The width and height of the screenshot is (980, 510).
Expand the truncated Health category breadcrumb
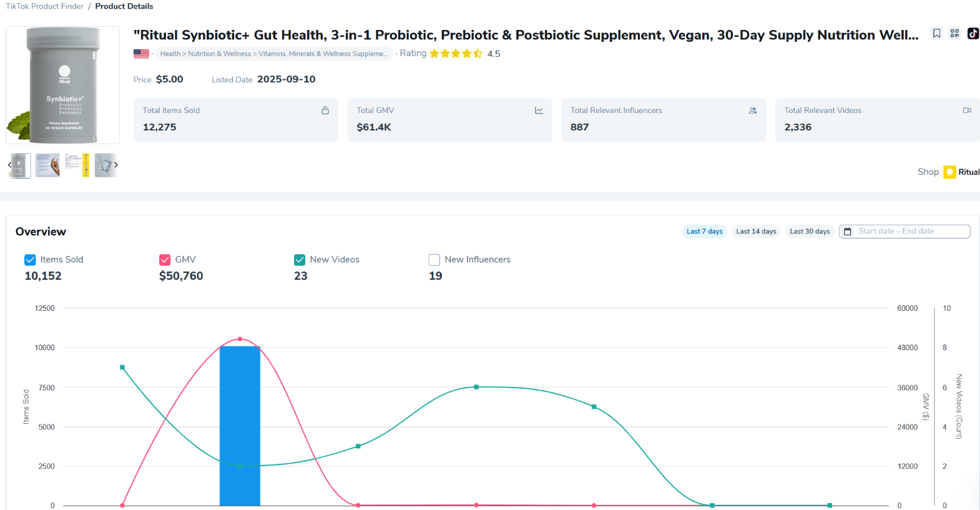pos(273,54)
